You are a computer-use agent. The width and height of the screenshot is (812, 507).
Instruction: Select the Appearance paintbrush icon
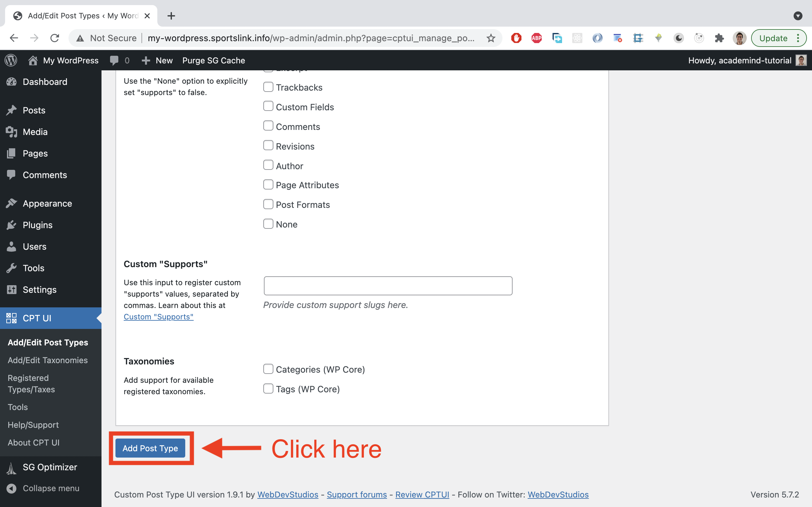click(12, 203)
